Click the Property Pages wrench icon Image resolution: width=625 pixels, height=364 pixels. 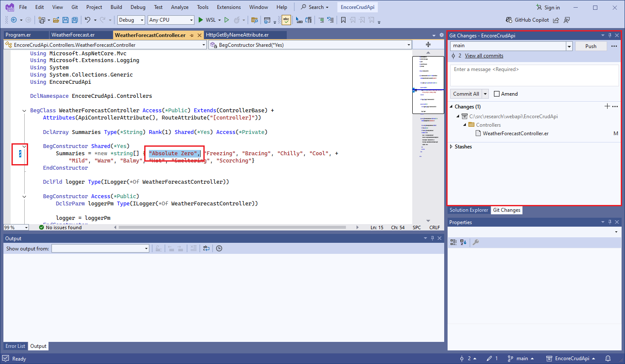point(476,242)
